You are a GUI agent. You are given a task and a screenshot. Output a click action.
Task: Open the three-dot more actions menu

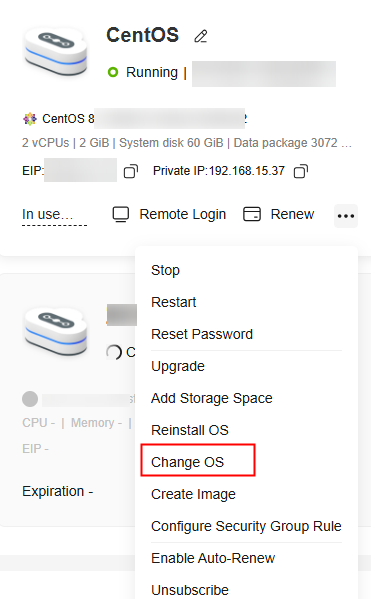click(x=346, y=216)
